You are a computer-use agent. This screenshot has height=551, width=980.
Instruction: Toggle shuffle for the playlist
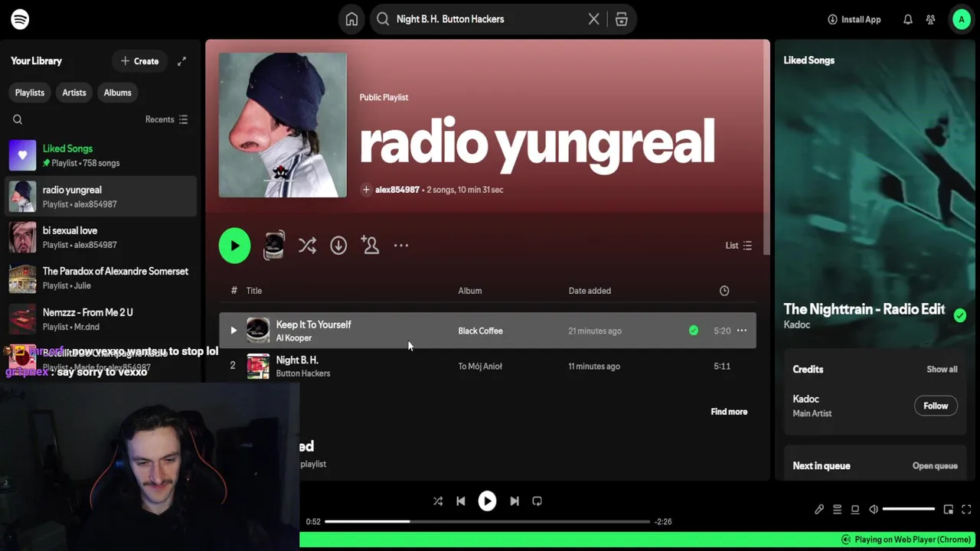[307, 246]
